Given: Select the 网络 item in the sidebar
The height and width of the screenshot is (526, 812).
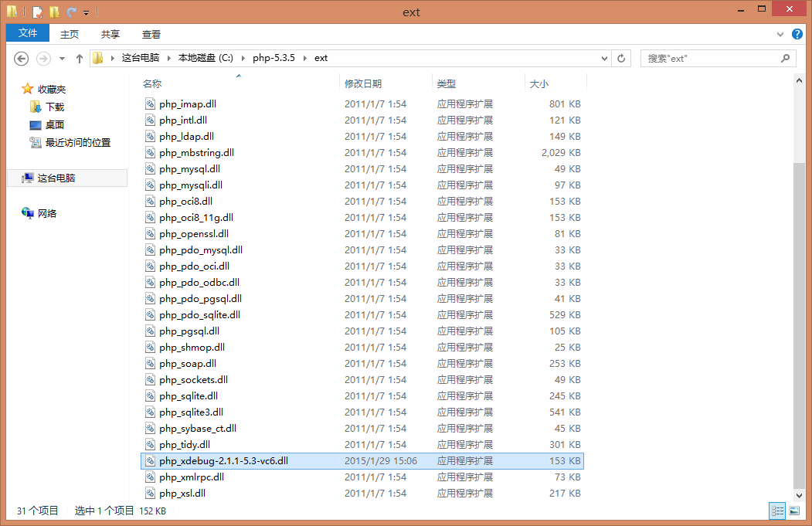Looking at the screenshot, I should click(47, 213).
